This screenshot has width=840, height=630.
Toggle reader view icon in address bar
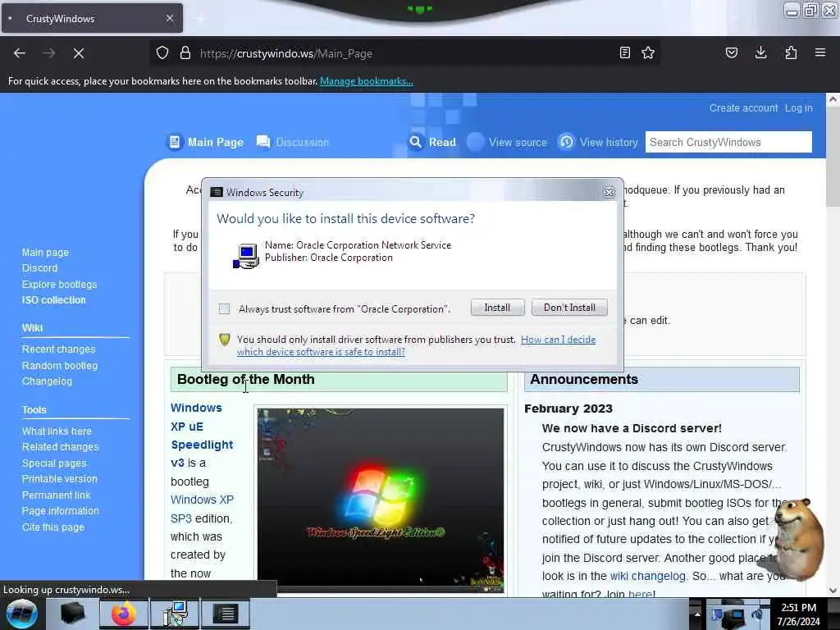[624, 52]
